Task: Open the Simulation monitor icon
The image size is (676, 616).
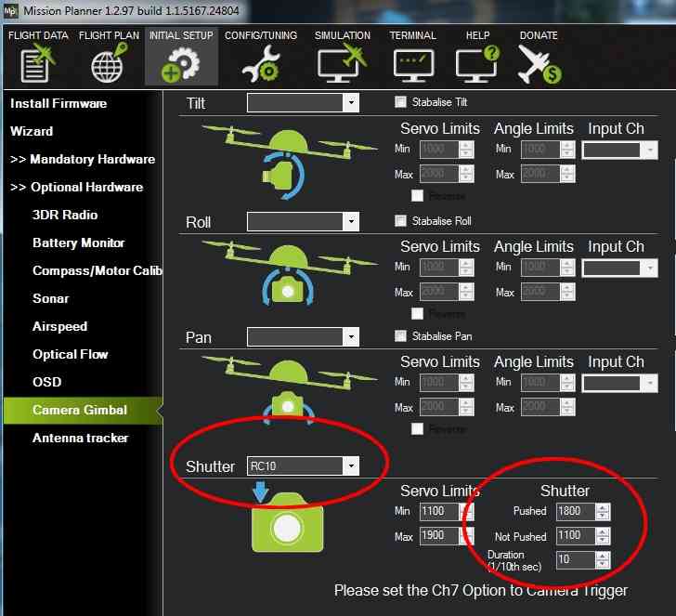Action: coord(342,63)
